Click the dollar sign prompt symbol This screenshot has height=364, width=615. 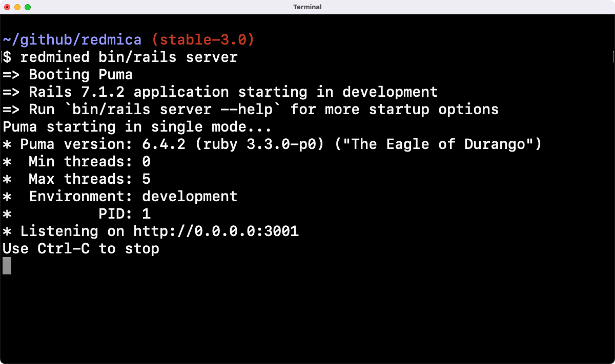tap(7, 57)
